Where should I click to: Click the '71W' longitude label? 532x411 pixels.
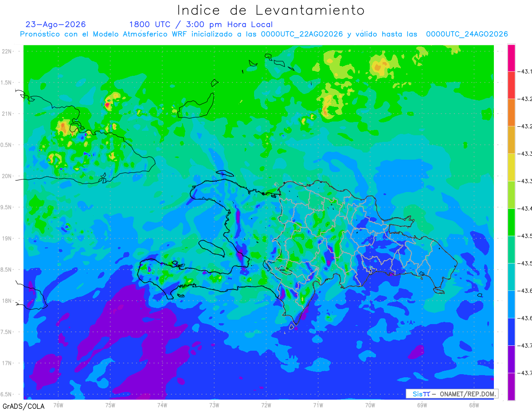pos(318,405)
